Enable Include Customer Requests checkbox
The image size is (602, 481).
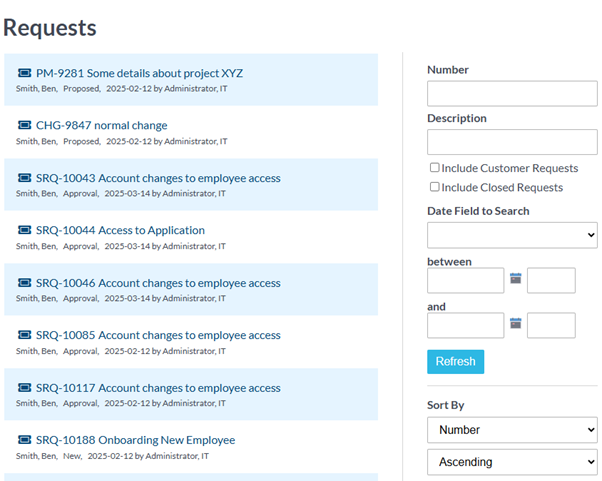tap(434, 168)
